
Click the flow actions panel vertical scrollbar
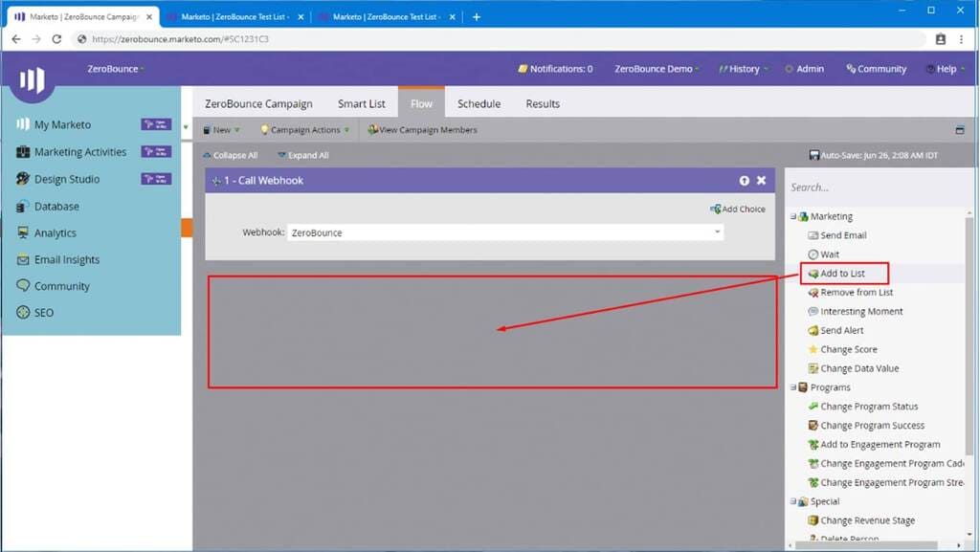(x=969, y=337)
